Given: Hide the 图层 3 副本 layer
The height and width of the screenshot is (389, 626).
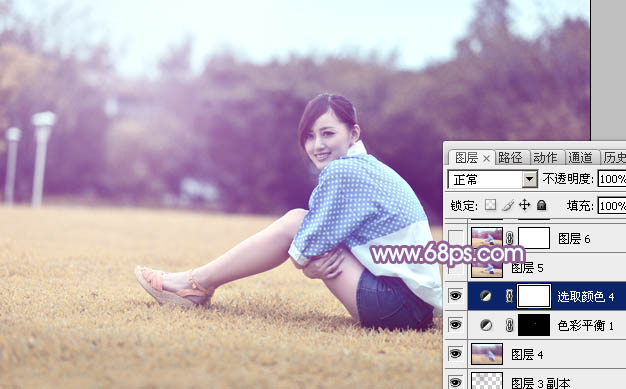Looking at the screenshot, I should pos(456,382).
